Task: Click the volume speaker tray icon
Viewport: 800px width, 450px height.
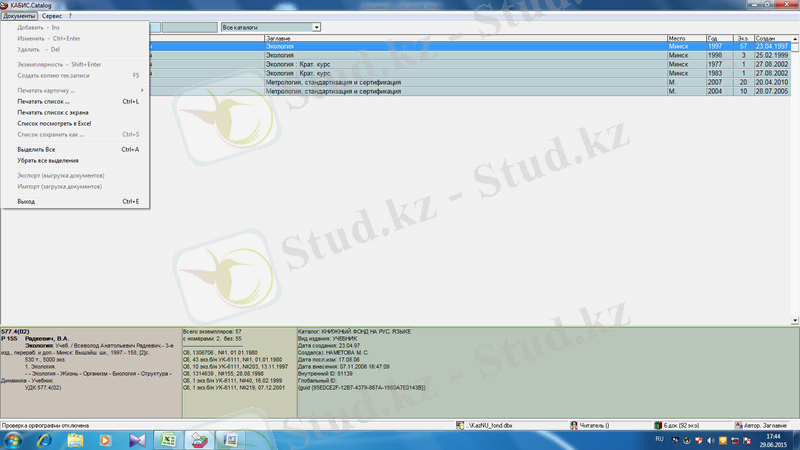Action: point(711,440)
